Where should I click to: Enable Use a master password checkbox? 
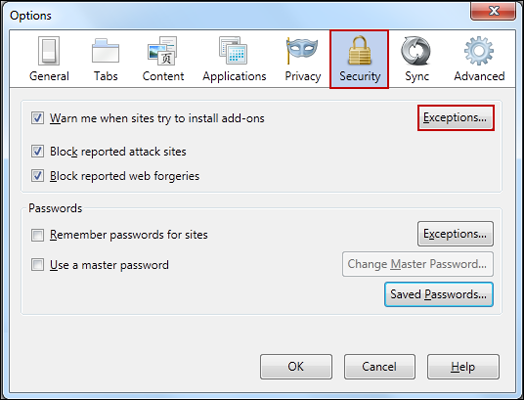coord(37,265)
